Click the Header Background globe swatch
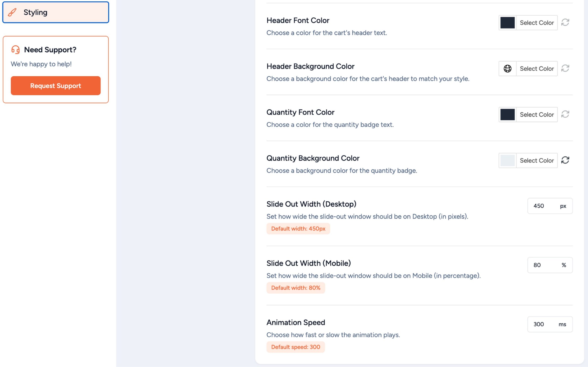588x367 pixels. [x=507, y=69]
